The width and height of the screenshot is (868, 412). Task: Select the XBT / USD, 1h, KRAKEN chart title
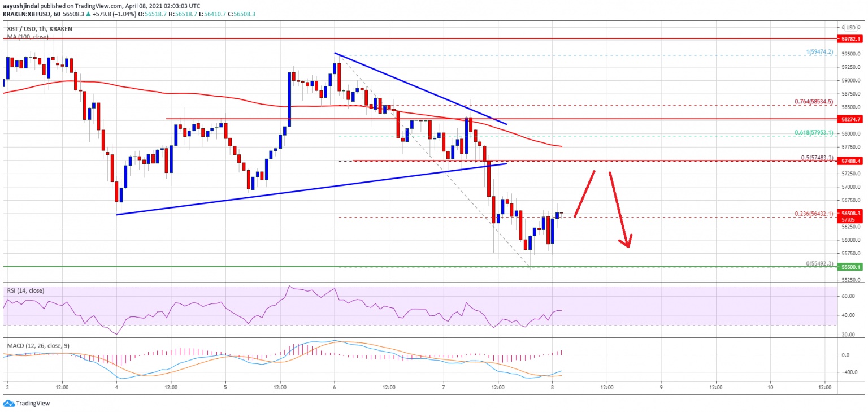tap(40, 28)
